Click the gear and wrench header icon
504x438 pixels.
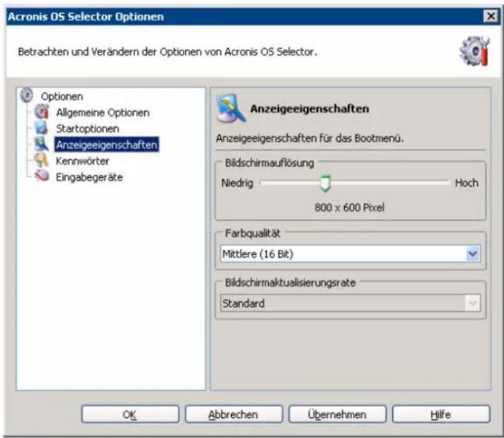coord(475,52)
